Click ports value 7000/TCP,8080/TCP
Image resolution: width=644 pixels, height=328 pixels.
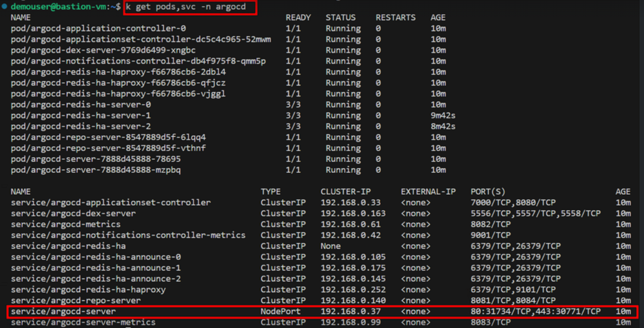(513, 202)
